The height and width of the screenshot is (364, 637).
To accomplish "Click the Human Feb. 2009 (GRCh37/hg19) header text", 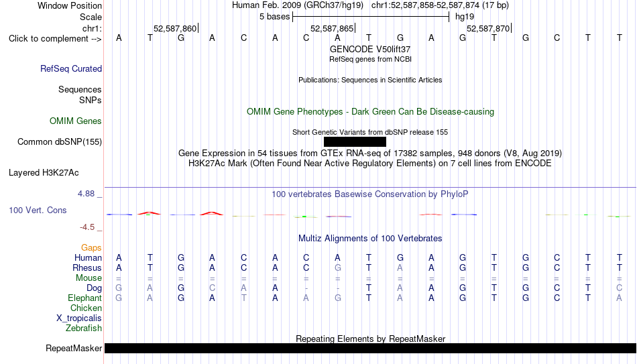I will coord(299,5).
